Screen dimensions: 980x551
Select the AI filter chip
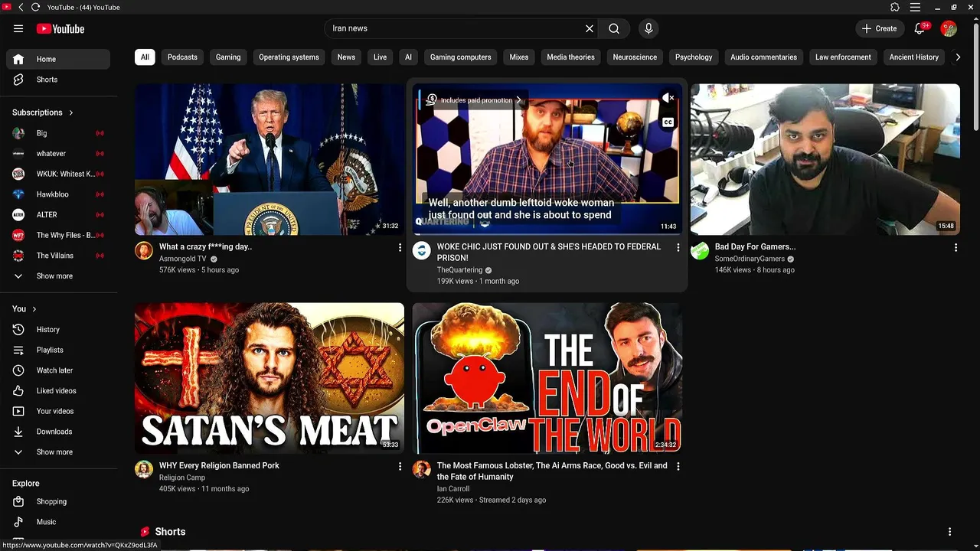[x=408, y=57]
